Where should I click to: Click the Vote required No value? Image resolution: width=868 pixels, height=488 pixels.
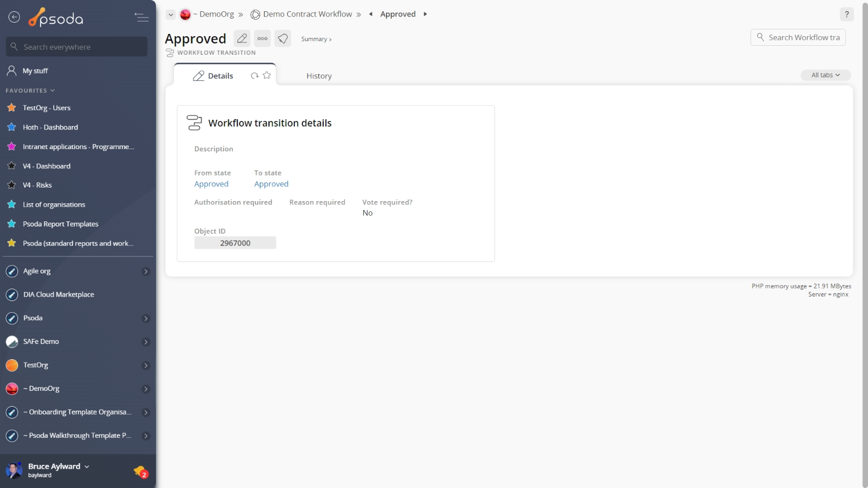[x=367, y=213]
